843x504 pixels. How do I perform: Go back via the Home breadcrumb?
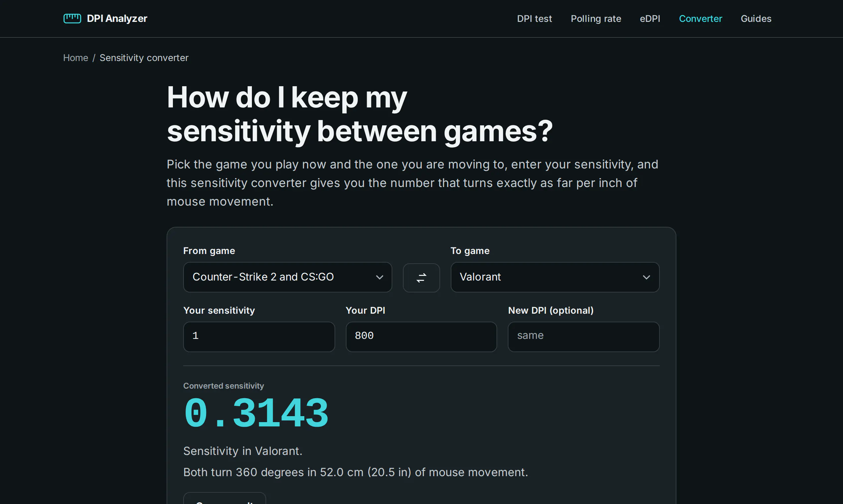(75, 58)
